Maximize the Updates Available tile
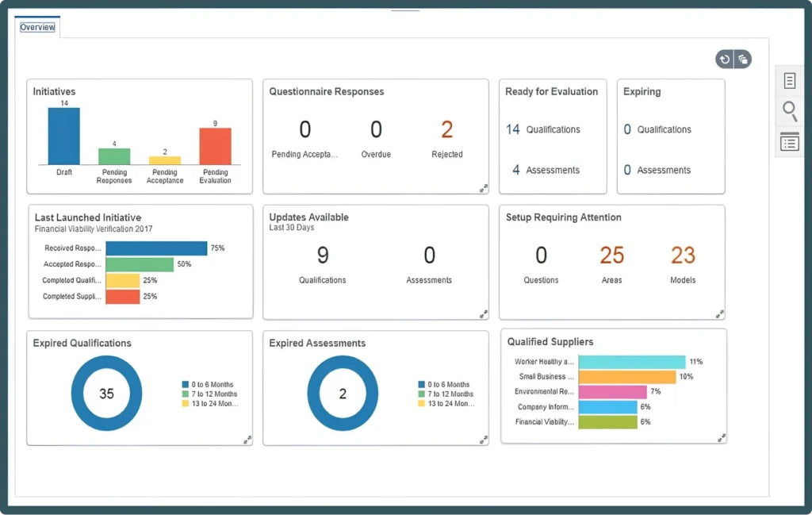The width and height of the screenshot is (812, 515). click(x=483, y=313)
